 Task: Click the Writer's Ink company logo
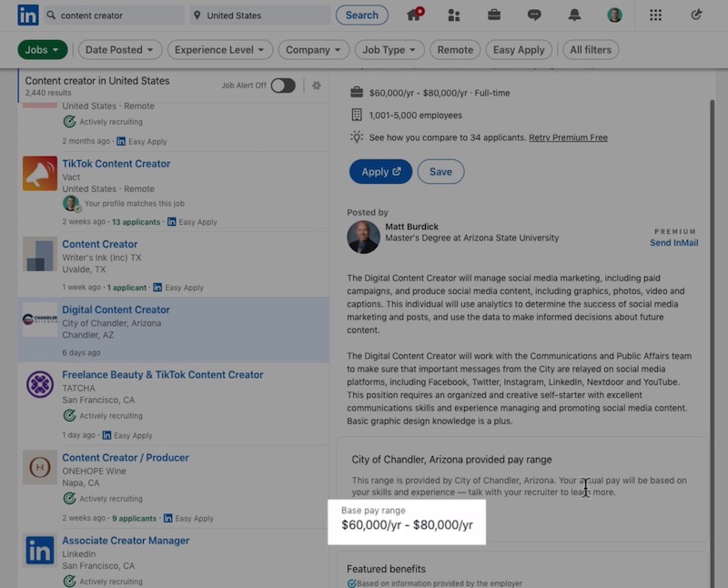(x=40, y=254)
